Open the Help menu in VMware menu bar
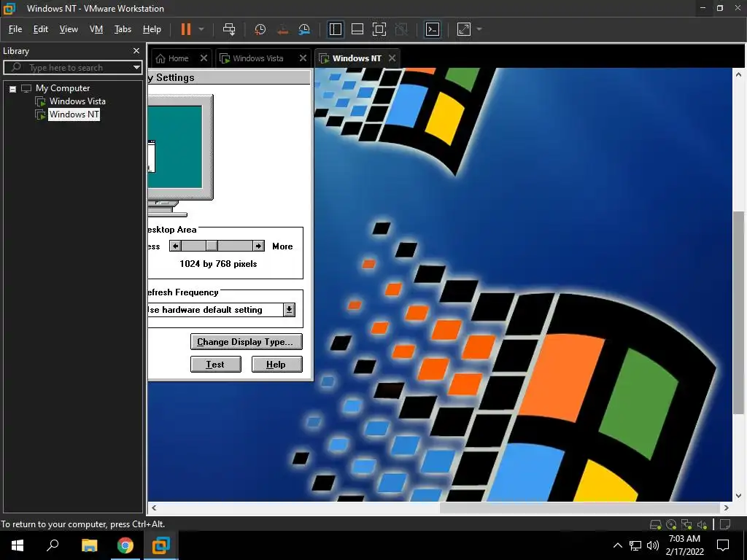Viewport: 747px width, 560px height. tap(152, 29)
